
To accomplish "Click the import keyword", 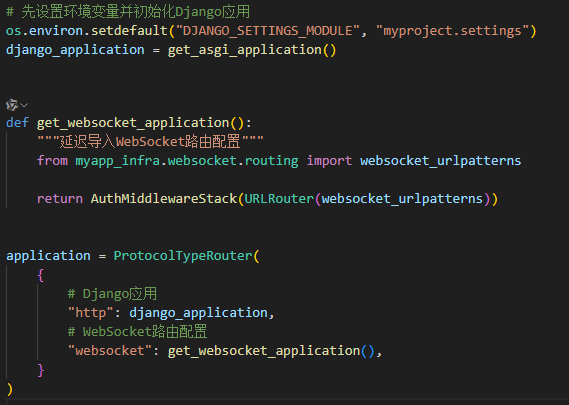I will 329,161.
